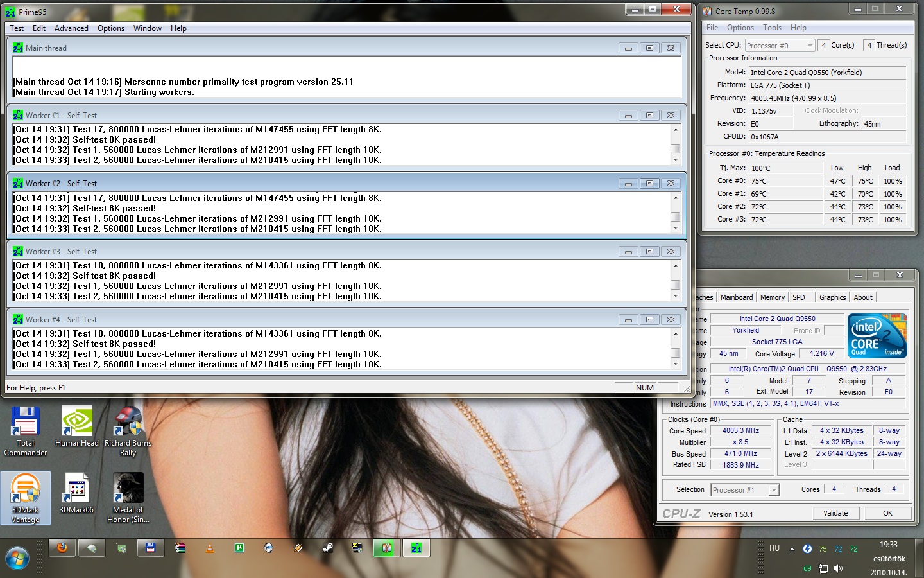Click the Intel Core 2 Quad logo

coord(877,335)
